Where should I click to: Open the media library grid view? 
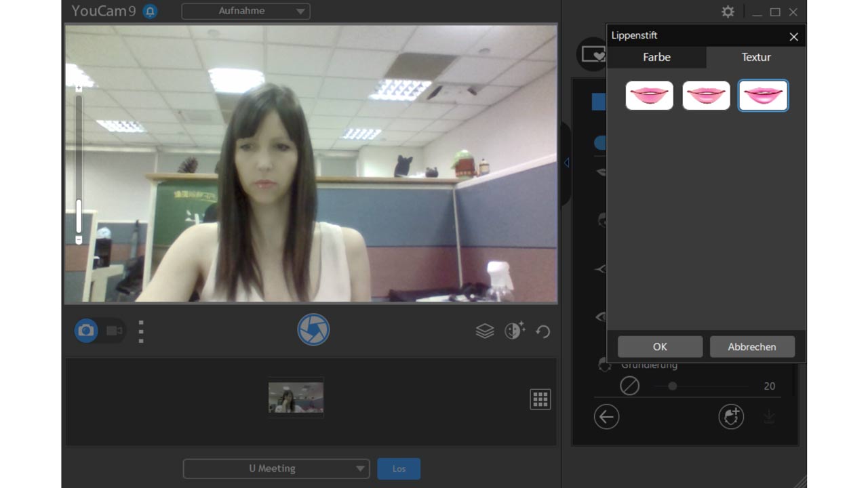540,399
